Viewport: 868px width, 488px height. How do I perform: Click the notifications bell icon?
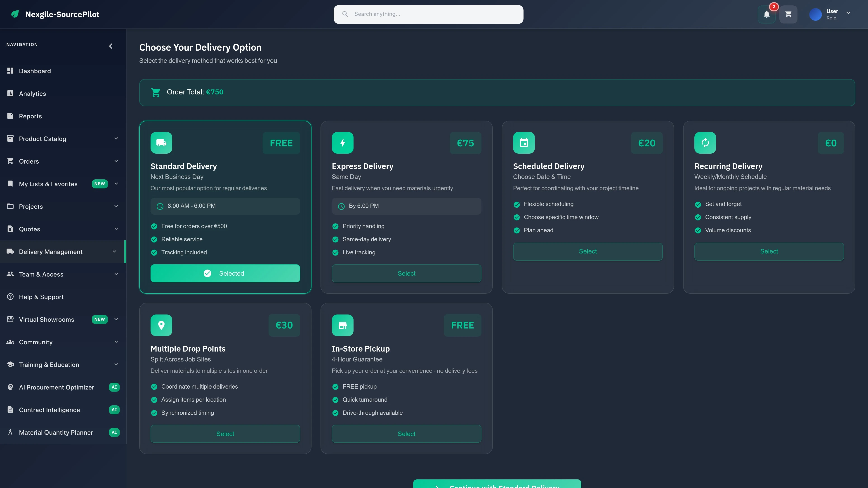tap(766, 14)
